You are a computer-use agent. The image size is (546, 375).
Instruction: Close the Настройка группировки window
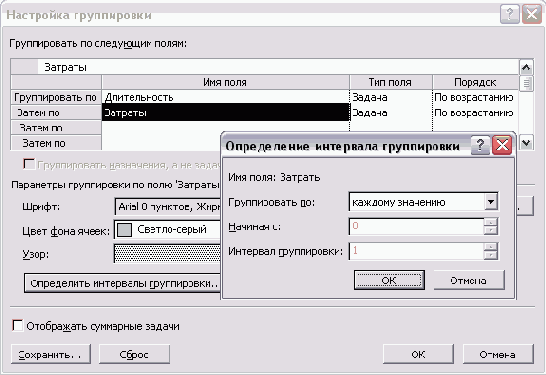[532, 15]
